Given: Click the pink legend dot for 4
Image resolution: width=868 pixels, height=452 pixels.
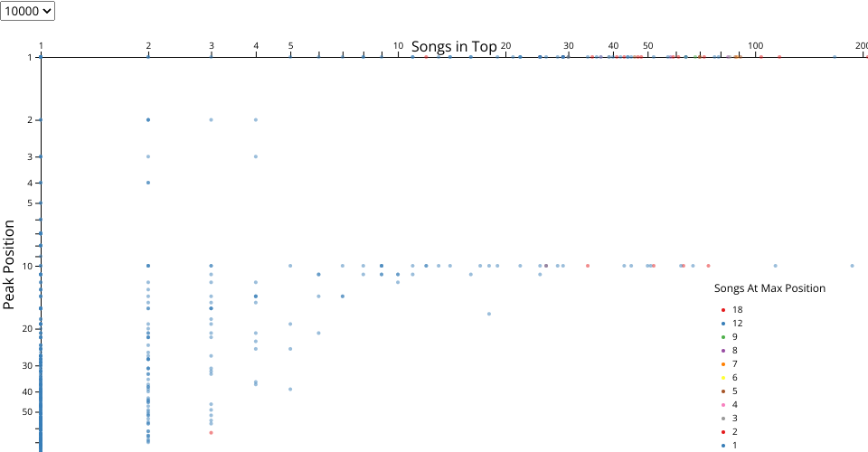Looking at the screenshot, I should point(723,405).
